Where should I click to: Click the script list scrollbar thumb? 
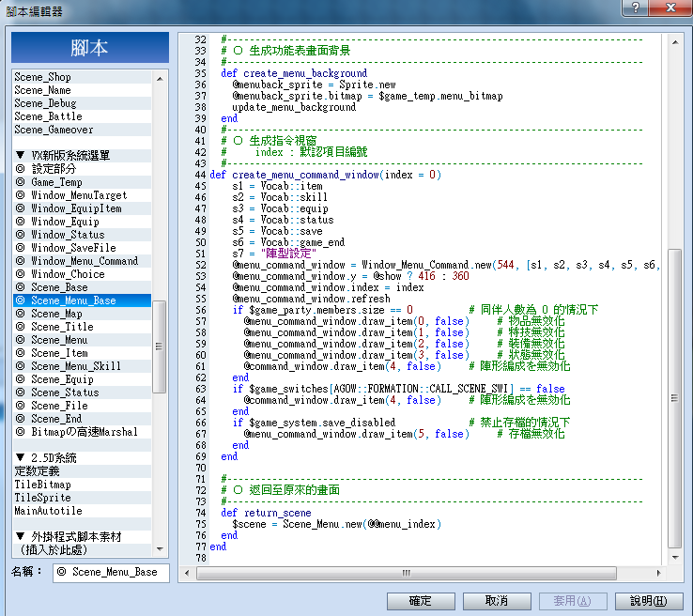pyautogui.click(x=160, y=346)
